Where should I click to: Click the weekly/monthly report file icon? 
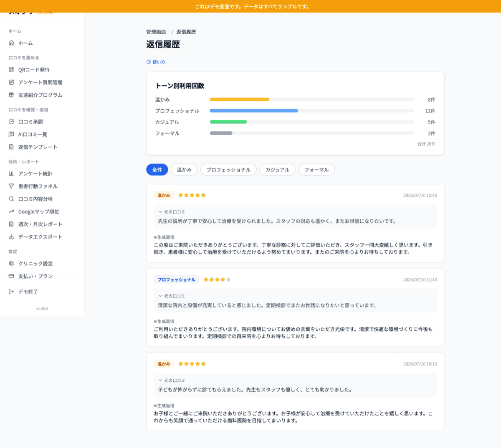pyautogui.click(x=11, y=224)
